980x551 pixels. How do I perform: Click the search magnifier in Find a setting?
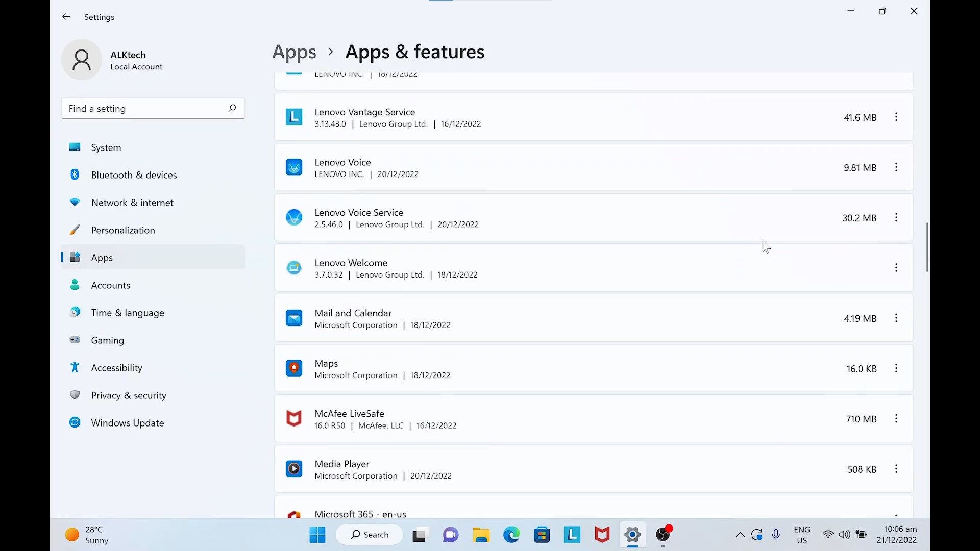[x=232, y=108]
